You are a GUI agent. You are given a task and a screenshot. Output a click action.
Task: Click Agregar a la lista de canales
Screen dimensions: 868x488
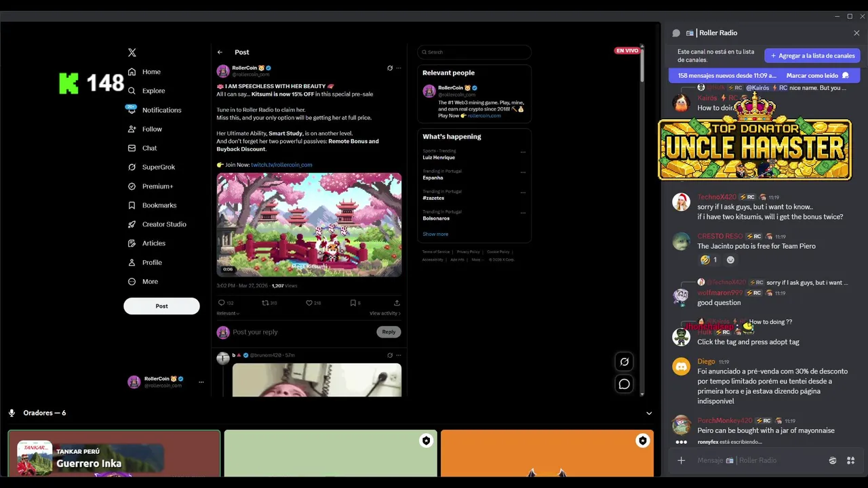[x=812, y=56]
